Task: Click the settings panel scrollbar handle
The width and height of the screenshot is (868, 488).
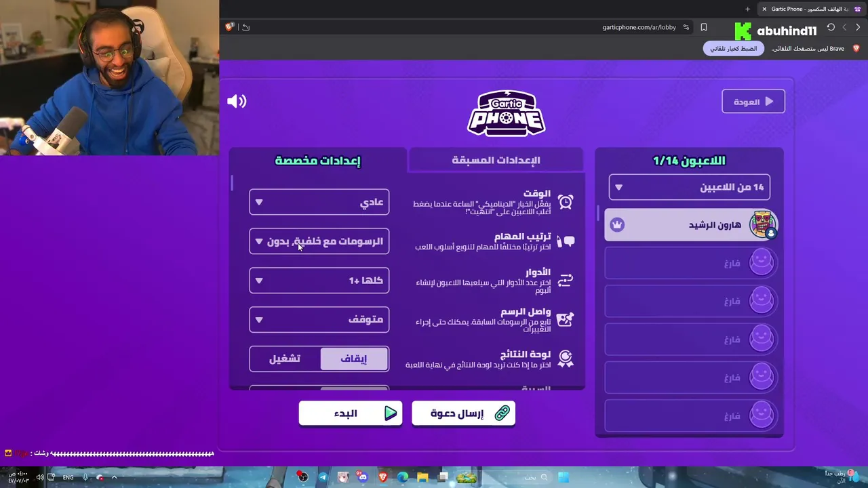Action: pos(232,183)
